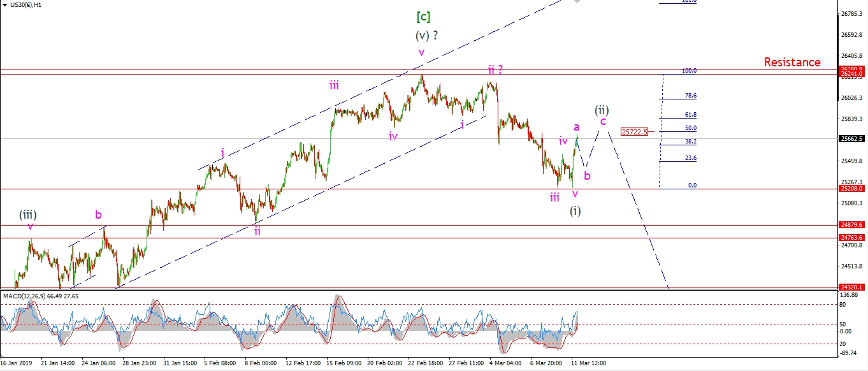Click the 16 Jan 2019 time axis label
Screen dimensions: 868x371
pyautogui.click(x=18, y=363)
